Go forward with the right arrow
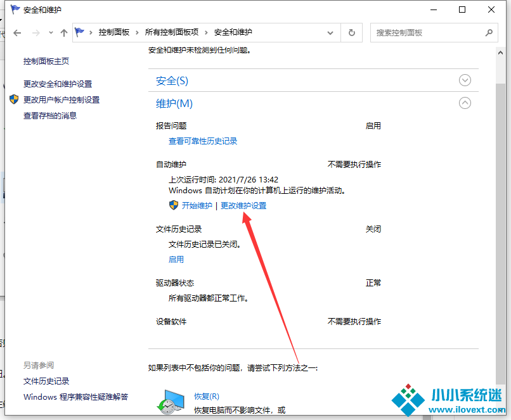The width and height of the screenshot is (511, 420). pyautogui.click(x=36, y=32)
